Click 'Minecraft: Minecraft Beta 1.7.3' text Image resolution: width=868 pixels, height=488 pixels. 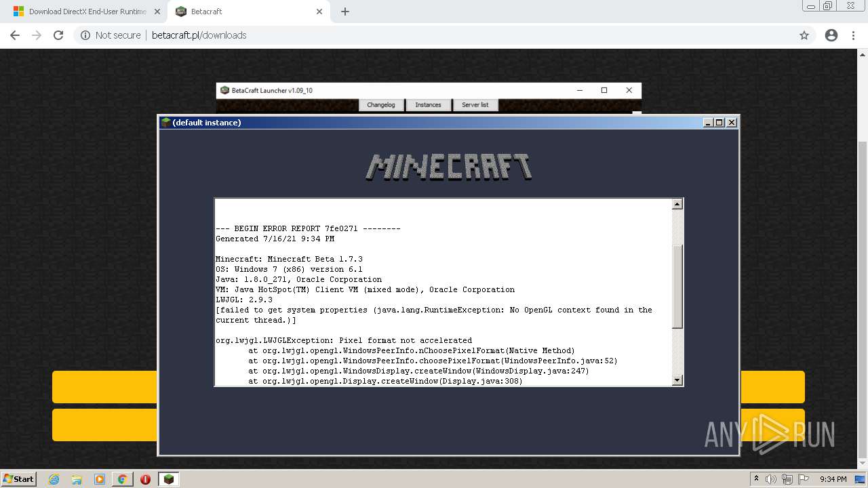289,259
